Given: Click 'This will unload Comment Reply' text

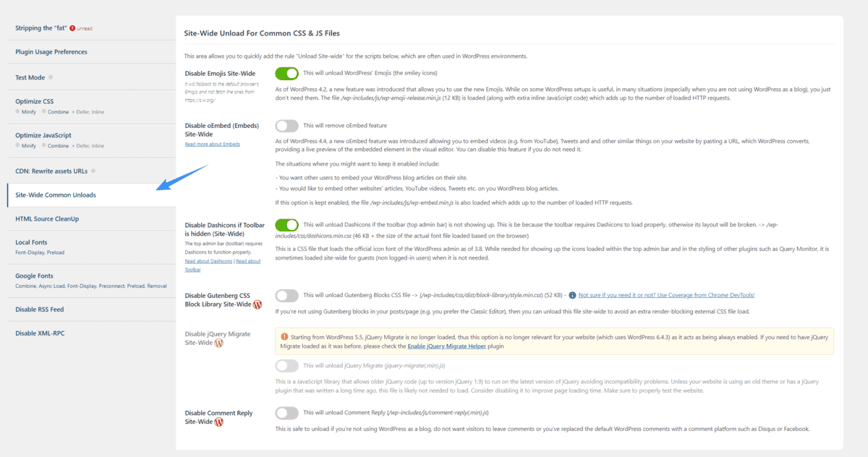Looking at the screenshot, I should 396,412.
